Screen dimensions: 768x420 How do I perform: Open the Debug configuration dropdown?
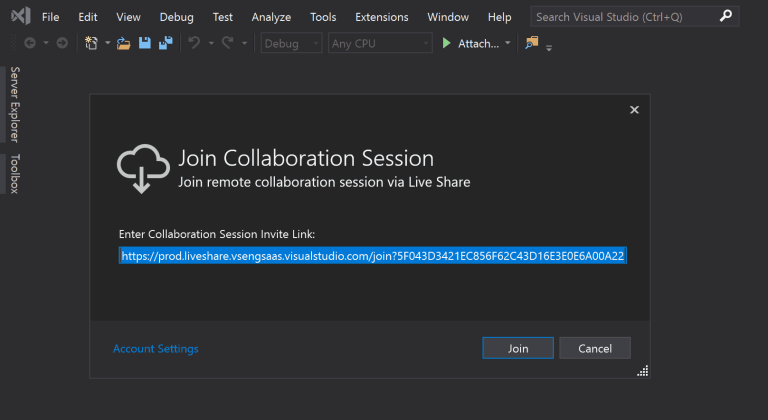291,43
